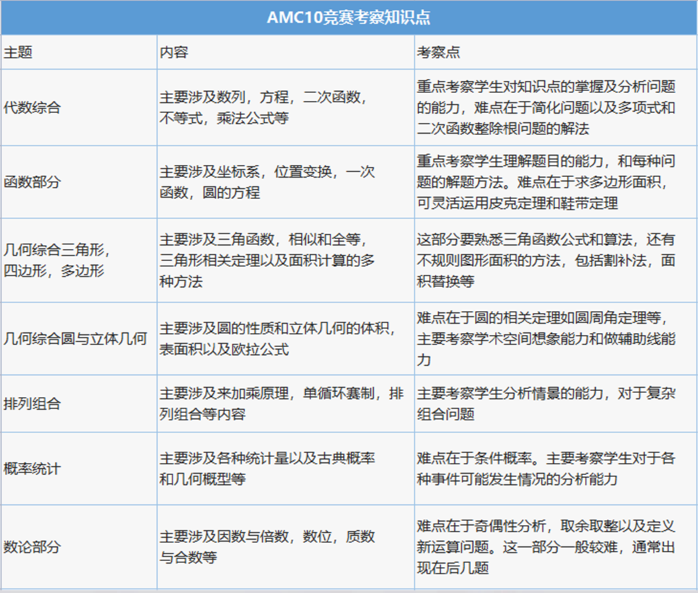Click the table title AMC10竞赛考察知识点
698x593 pixels.
click(349, 18)
